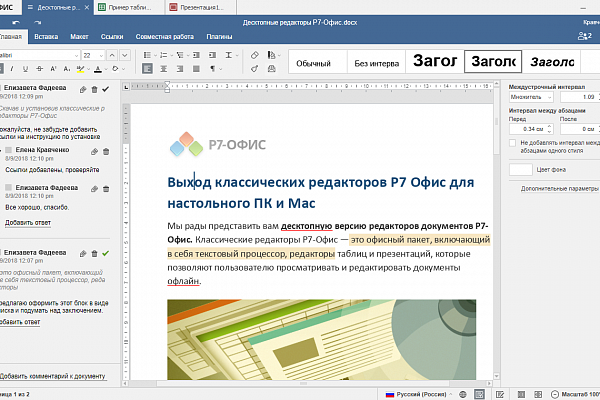The width and height of the screenshot is (600, 400).
Task: Justify the paragraph text
Action: pyautogui.click(x=196, y=69)
